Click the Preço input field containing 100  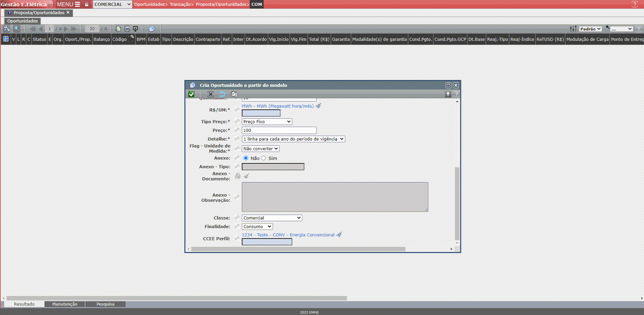pos(279,130)
